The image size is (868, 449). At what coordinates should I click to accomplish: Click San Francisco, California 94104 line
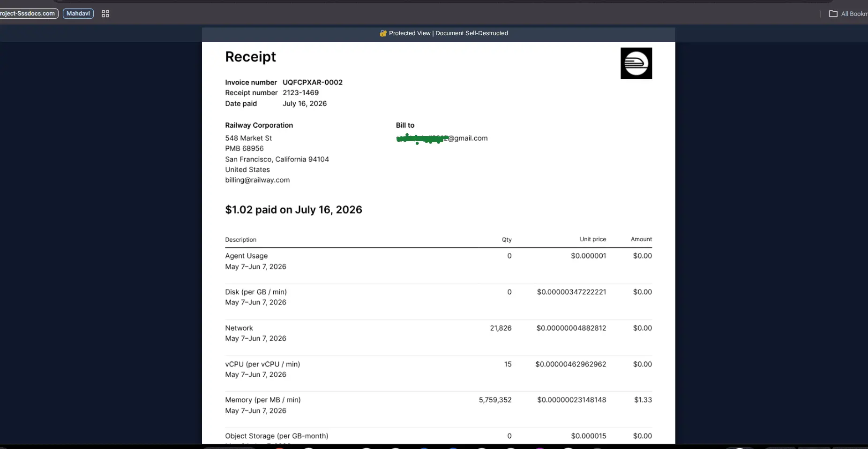(x=277, y=160)
